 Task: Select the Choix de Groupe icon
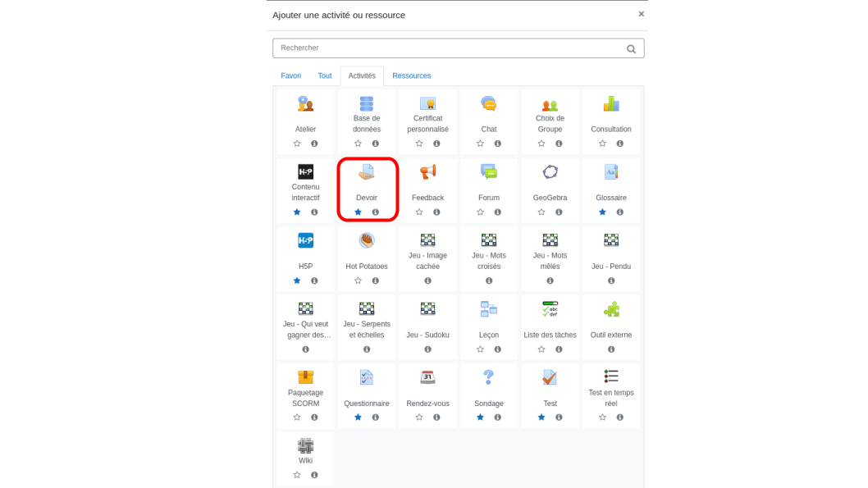(x=550, y=103)
